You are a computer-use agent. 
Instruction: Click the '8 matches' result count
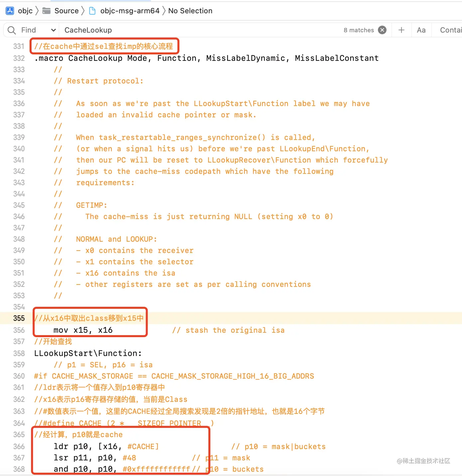pyautogui.click(x=359, y=30)
